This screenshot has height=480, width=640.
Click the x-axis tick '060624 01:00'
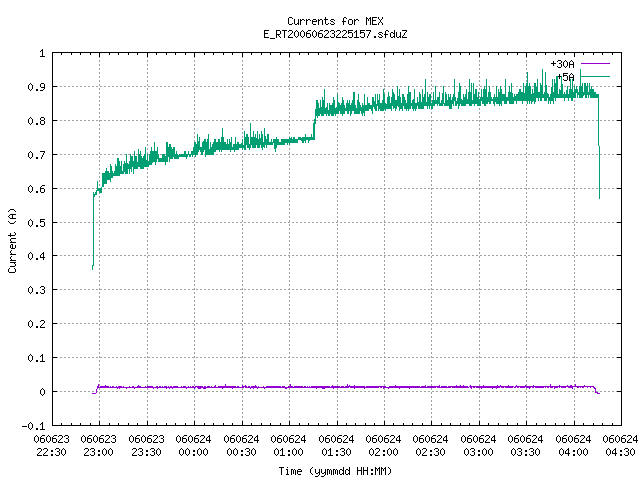[289, 446]
